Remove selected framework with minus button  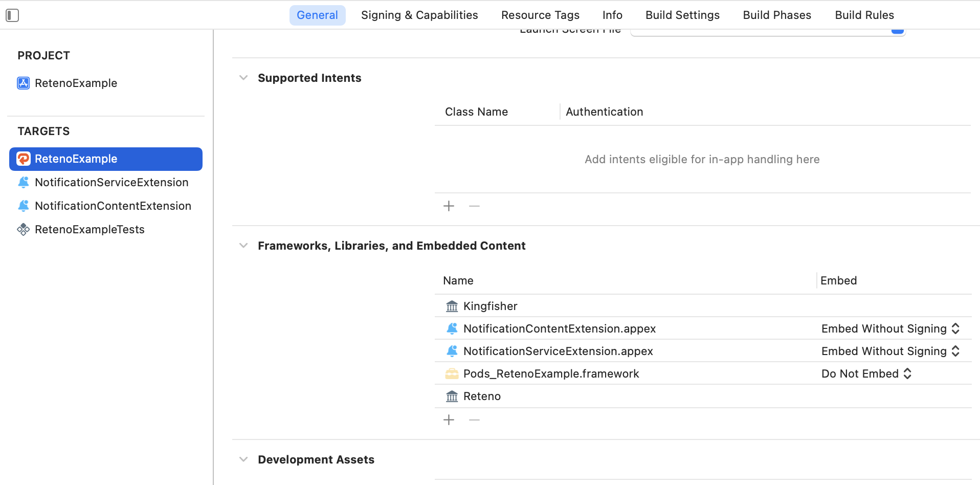click(474, 420)
